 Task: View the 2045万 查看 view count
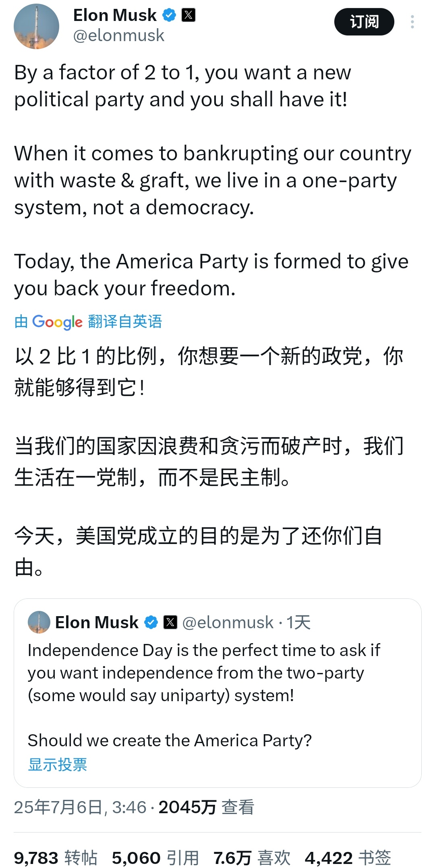pos(206,807)
